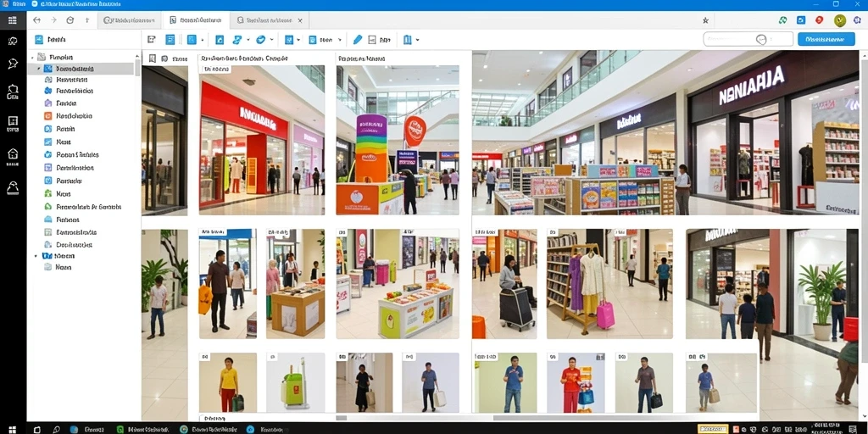This screenshot has height=434, width=868.
Task: Close the third browser tab
Action: 300,20
